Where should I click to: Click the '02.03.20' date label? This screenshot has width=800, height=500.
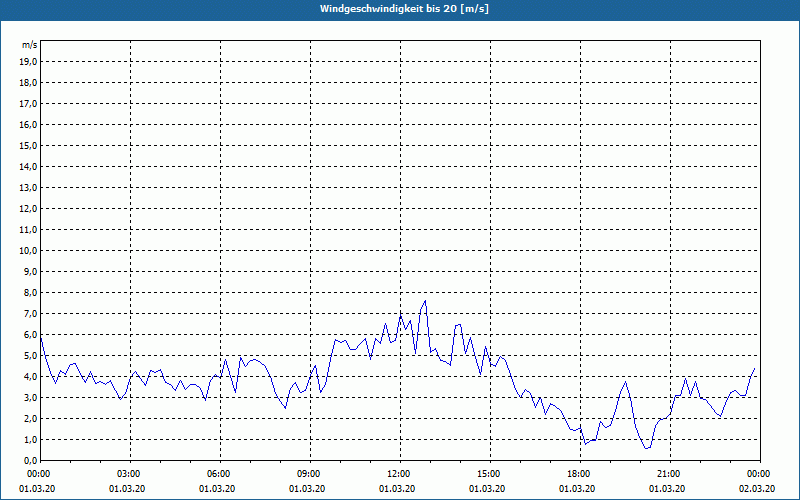[757, 489]
